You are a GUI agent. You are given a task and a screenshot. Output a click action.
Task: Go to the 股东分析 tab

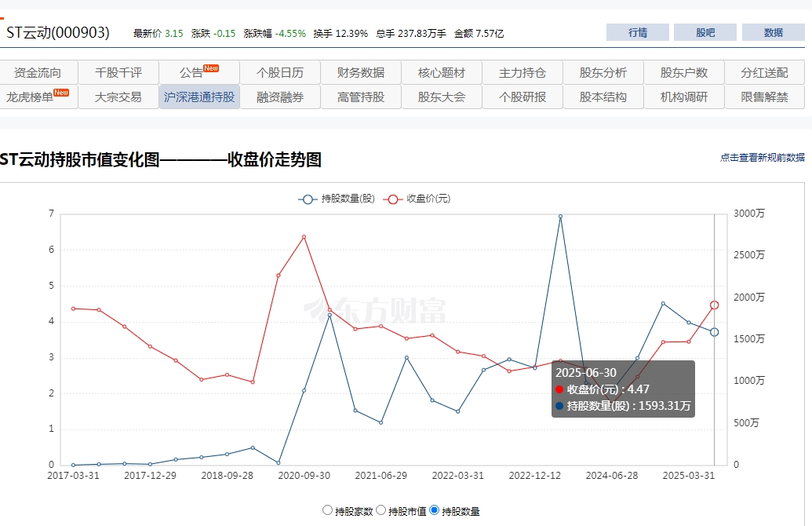coord(603,72)
